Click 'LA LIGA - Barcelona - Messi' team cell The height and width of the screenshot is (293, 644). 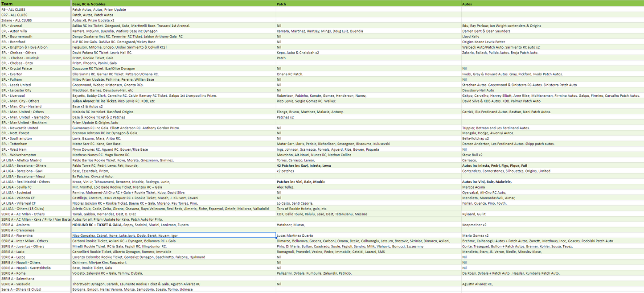point(36,176)
